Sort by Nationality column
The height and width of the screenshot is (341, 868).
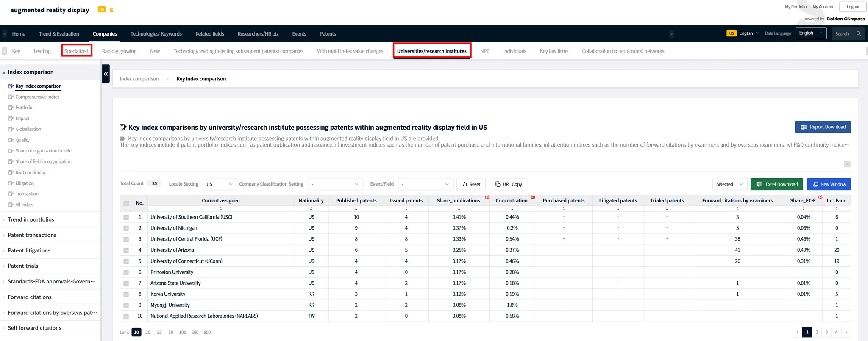pyautogui.click(x=311, y=208)
